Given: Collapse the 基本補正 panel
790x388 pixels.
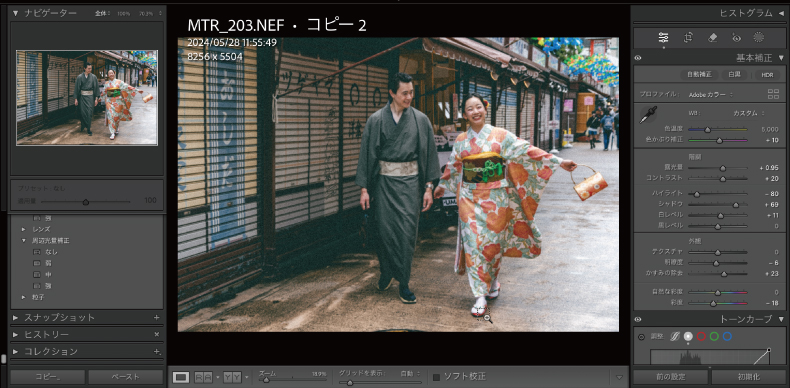Looking at the screenshot, I should 781,58.
